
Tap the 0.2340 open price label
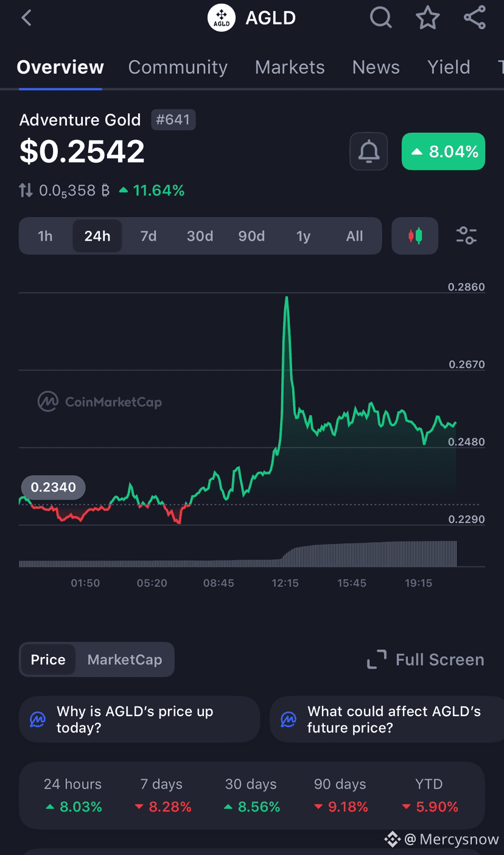53,487
